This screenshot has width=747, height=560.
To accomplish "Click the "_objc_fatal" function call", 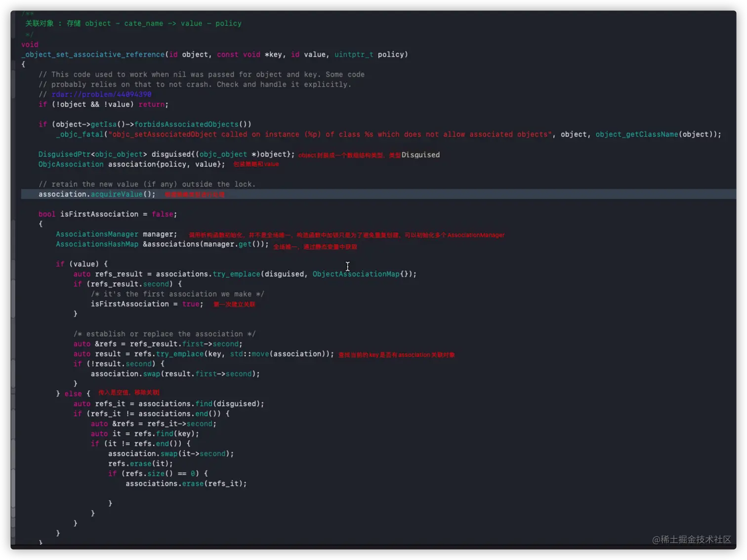I will tap(80, 134).
